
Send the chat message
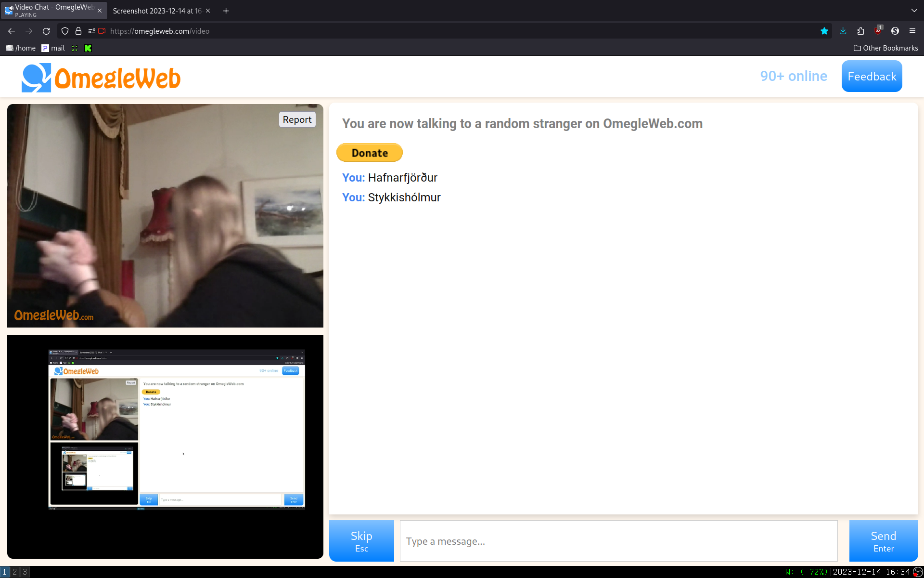[884, 541]
